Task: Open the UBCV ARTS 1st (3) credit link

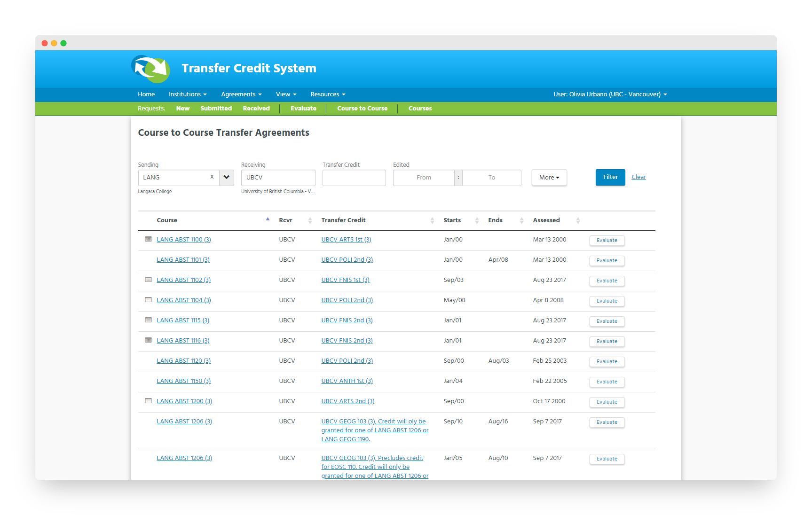Action: [x=346, y=240]
